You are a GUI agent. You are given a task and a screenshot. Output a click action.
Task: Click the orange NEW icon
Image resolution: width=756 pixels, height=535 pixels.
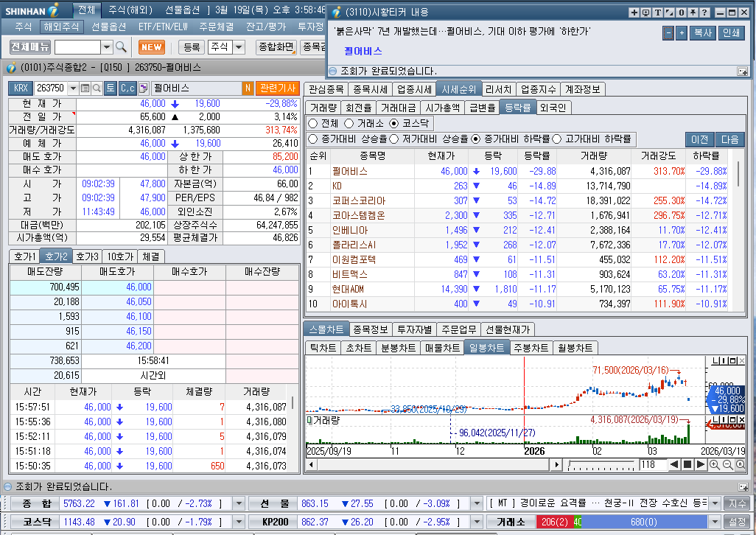pos(152,46)
